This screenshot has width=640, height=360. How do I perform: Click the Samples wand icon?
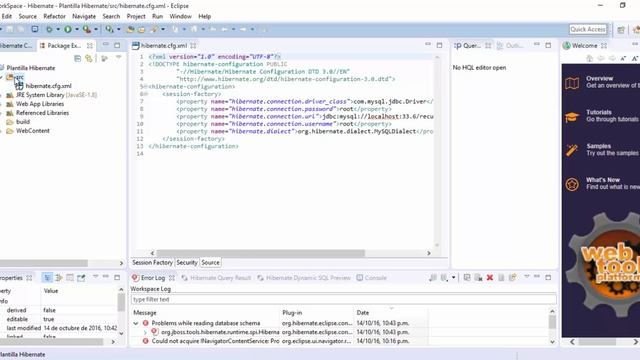point(572,150)
